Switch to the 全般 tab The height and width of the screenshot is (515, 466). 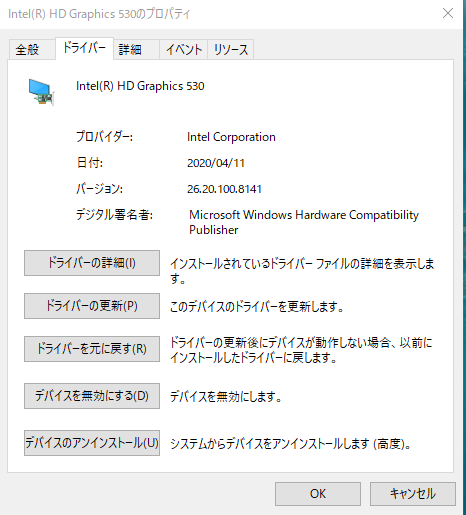[x=32, y=50]
